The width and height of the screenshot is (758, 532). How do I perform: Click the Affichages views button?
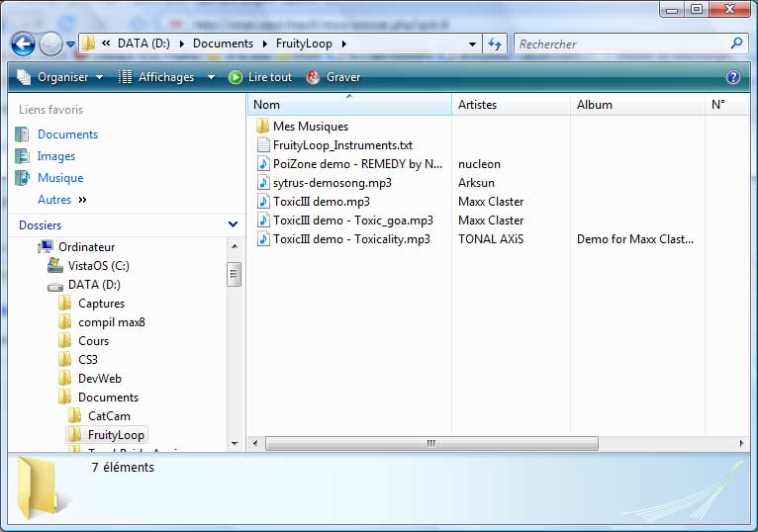pyautogui.click(x=156, y=77)
